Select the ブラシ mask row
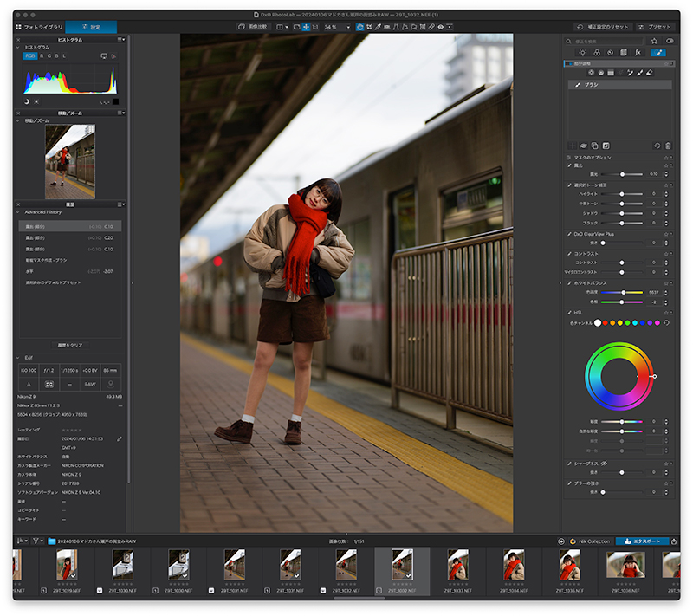 click(619, 84)
